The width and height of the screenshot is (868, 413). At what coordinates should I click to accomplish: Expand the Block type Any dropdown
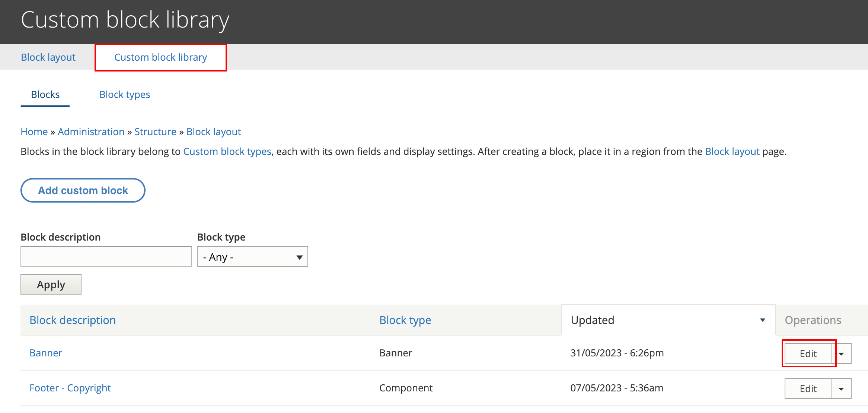[252, 257]
